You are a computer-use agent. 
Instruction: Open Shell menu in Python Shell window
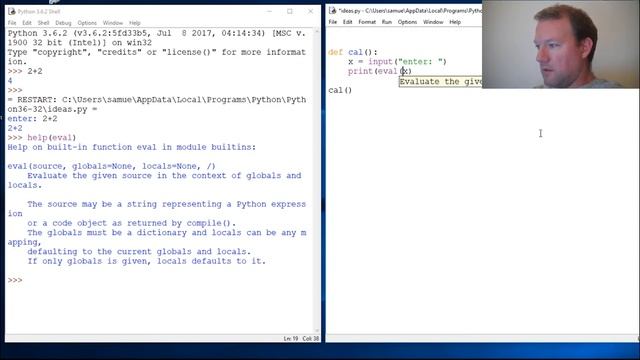[43, 23]
